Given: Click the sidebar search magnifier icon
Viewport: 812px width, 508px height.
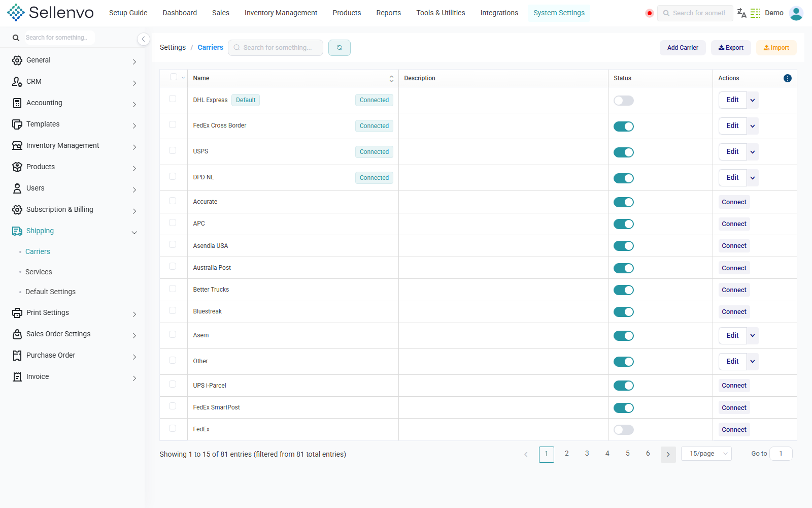Looking at the screenshot, I should pyautogui.click(x=16, y=38).
